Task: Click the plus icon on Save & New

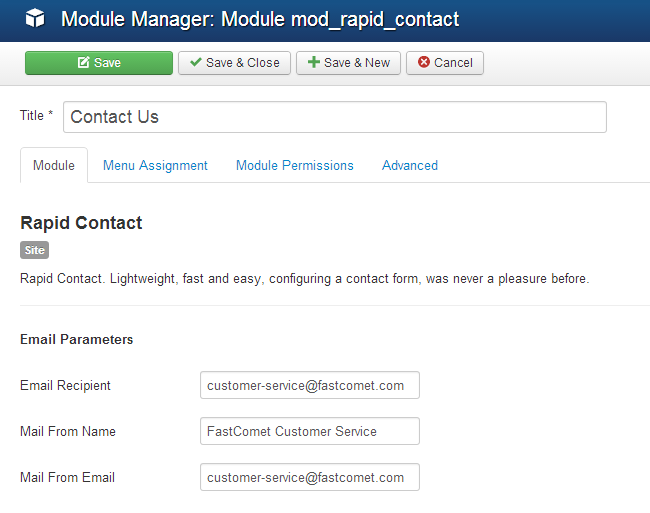Action: click(x=313, y=63)
